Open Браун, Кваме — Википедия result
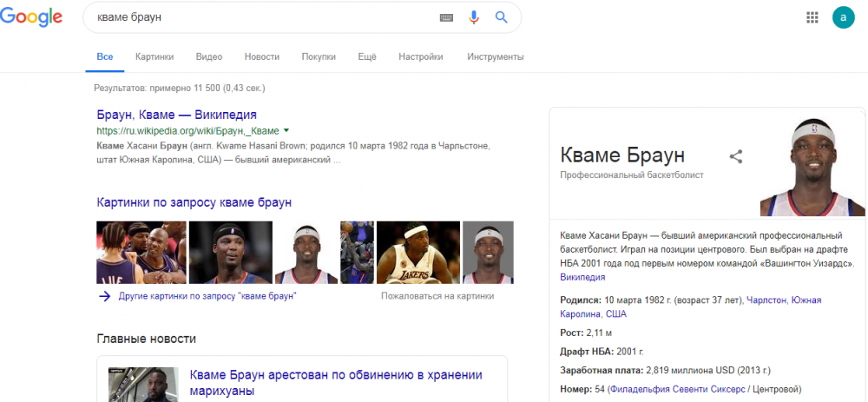Image resolution: width=868 pixels, height=402 pixels. coord(176,115)
